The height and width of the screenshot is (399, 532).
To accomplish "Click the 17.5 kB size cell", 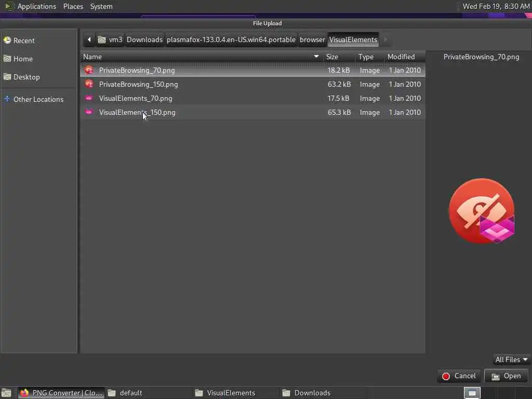I will point(338,98).
